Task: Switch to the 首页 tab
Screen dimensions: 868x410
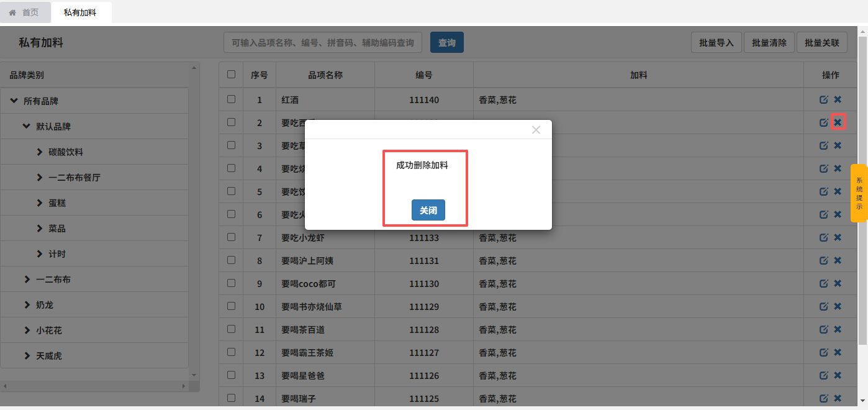Action: 25,12
